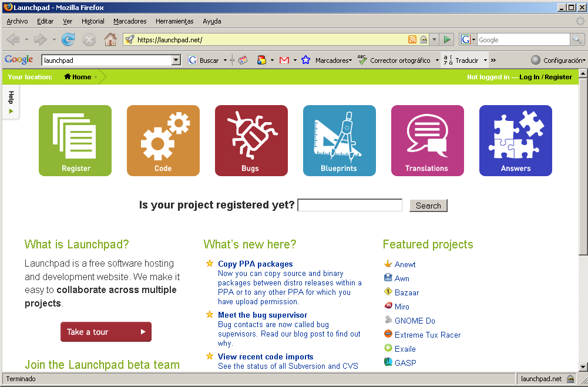The width and height of the screenshot is (588, 387).
Task: Expand the address bar history dropdown
Action: [x=434, y=39]
